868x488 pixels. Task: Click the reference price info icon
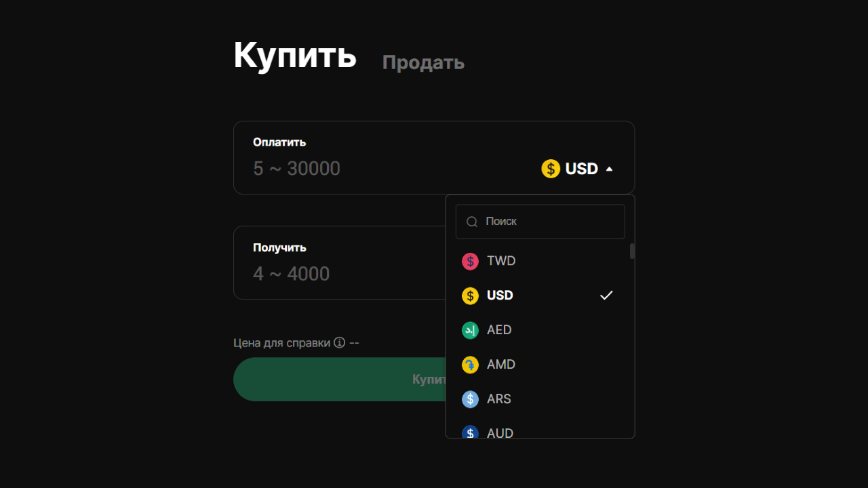pyautogui.click(x=340, y=342)
